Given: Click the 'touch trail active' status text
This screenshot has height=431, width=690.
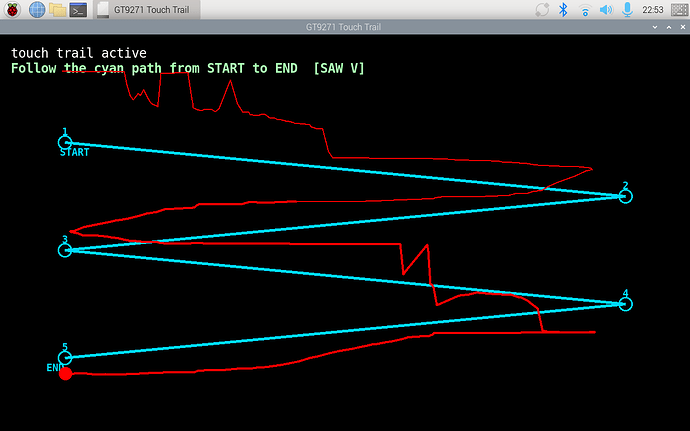Looking at the screenshot, I should click(79, 53).
